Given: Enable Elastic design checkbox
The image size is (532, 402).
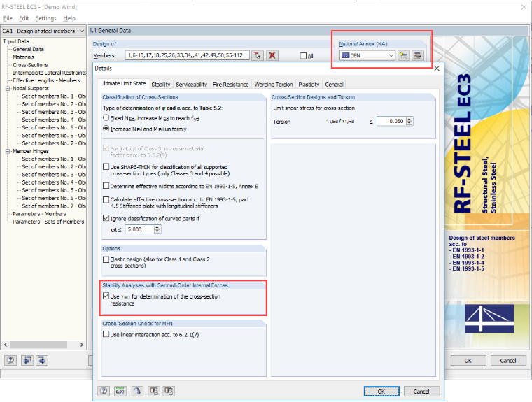Looking at the screenshot, I should pos(106,259).
